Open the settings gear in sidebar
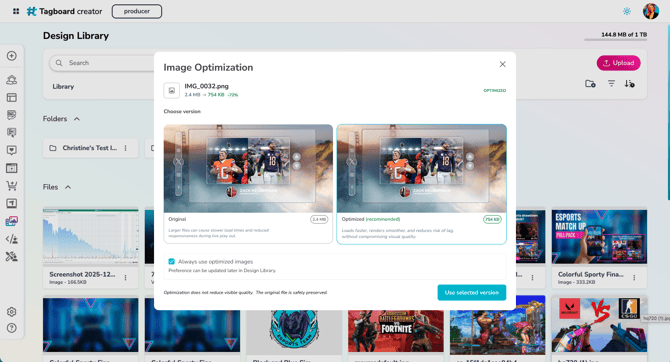 coord(12,312)
